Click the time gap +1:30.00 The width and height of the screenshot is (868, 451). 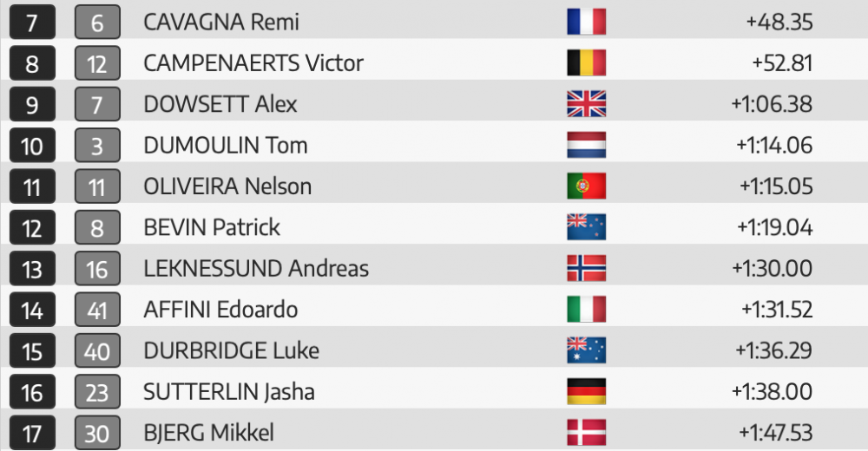click(x=773, y=268)
